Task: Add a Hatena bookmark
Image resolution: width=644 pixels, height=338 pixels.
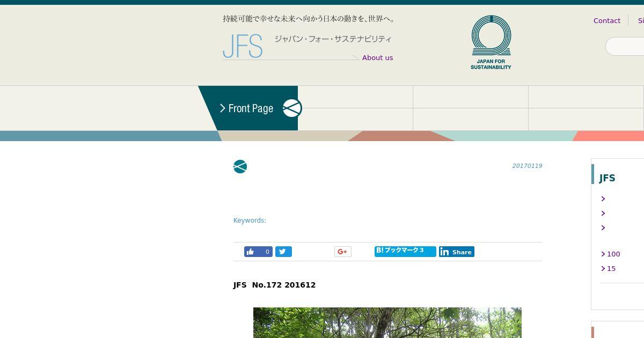Action: click(x=405, y=251)
